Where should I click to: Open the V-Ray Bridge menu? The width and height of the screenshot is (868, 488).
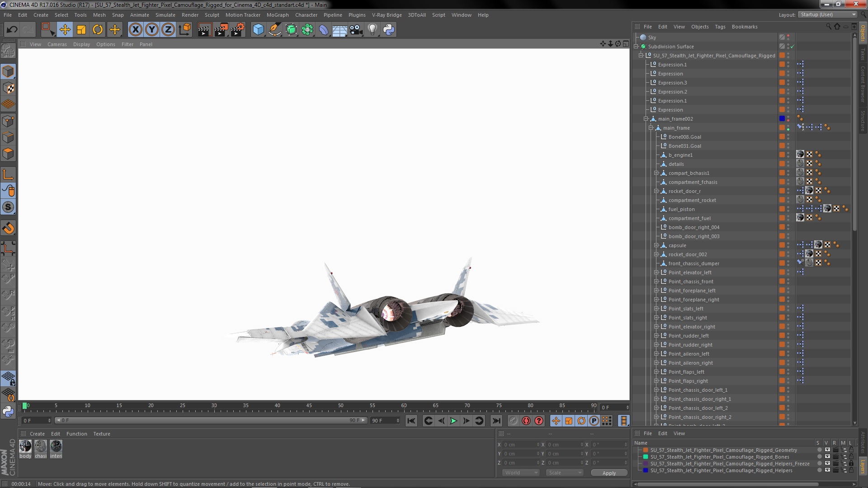pyautogui.click(x=387, y=15)
